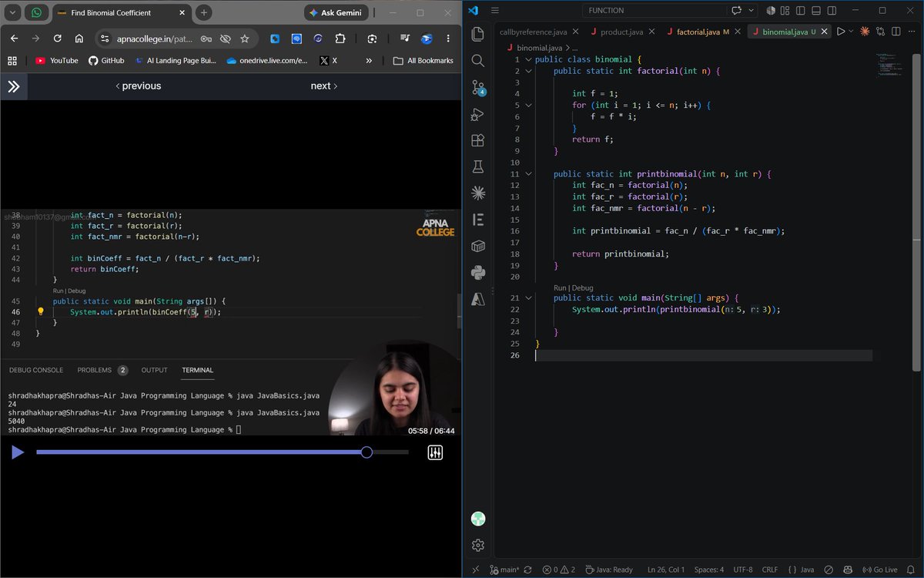Expand the run button dropdown arrow
This screenshot has height=578, width=924.
[851, 32]
